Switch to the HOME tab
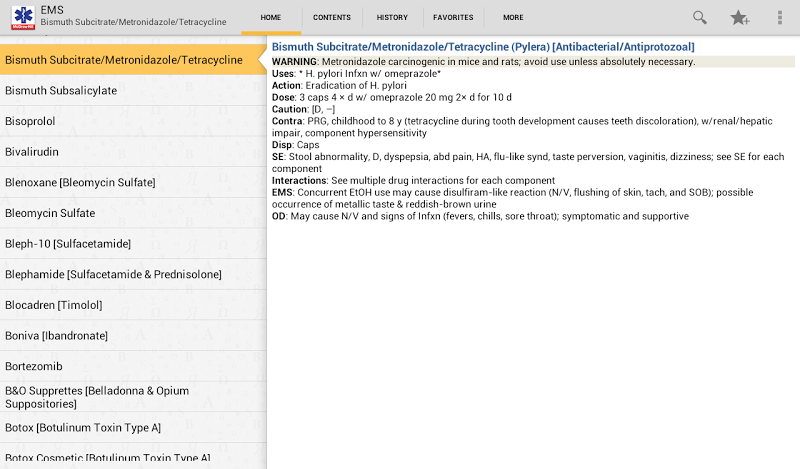This screenshot has height=469, width=800. [x=271, y=17]
